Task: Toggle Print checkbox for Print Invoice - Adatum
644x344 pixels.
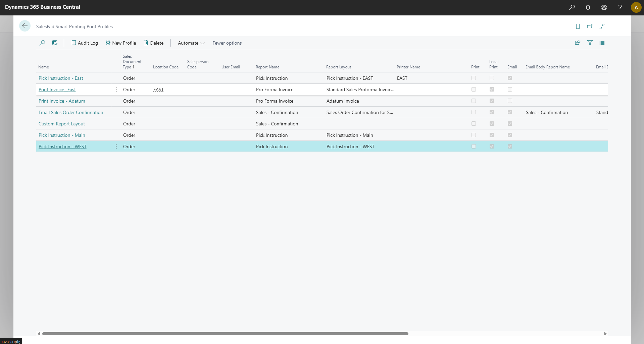Action: pyautogui.click(x=474, y=101)
